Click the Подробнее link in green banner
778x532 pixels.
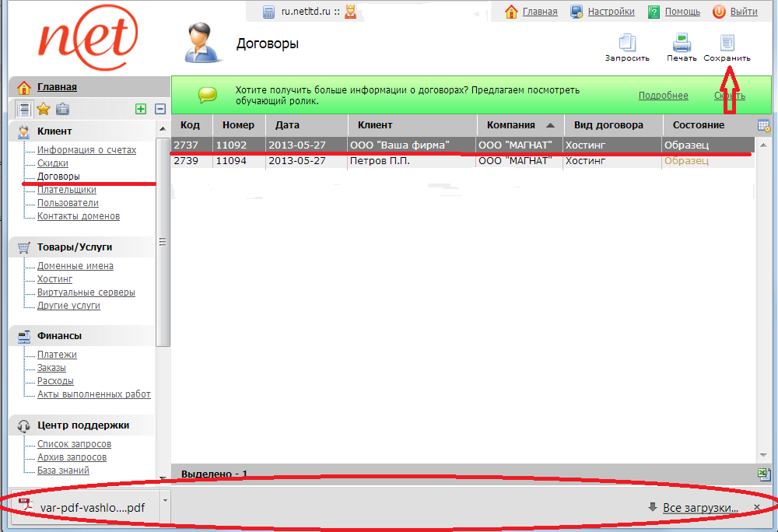[x=663, y=96]
